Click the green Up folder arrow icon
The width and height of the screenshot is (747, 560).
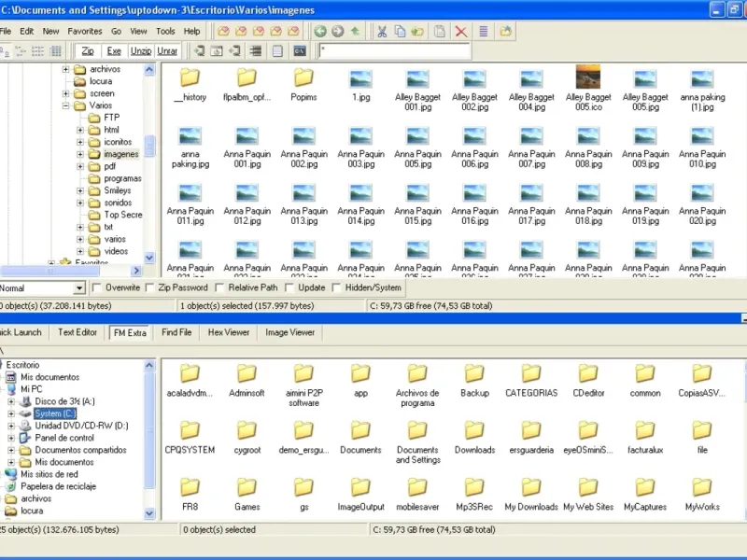point(356,31)
